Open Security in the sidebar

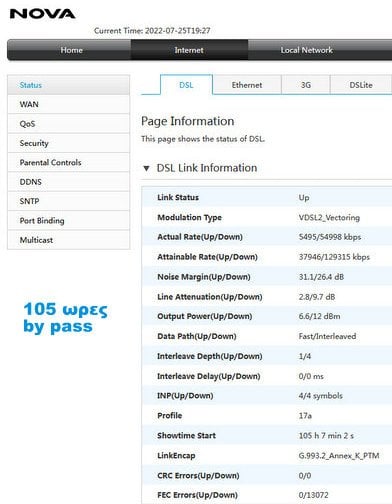pos(68,143)
